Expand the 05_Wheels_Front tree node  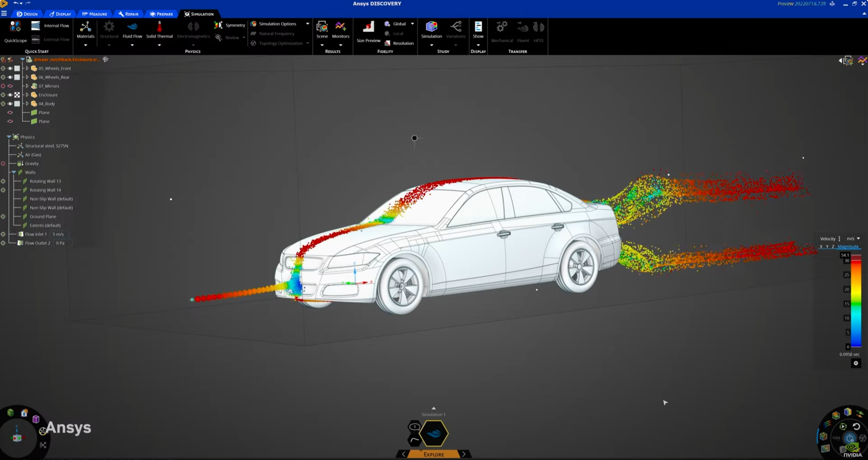click(x=27, y=69)
